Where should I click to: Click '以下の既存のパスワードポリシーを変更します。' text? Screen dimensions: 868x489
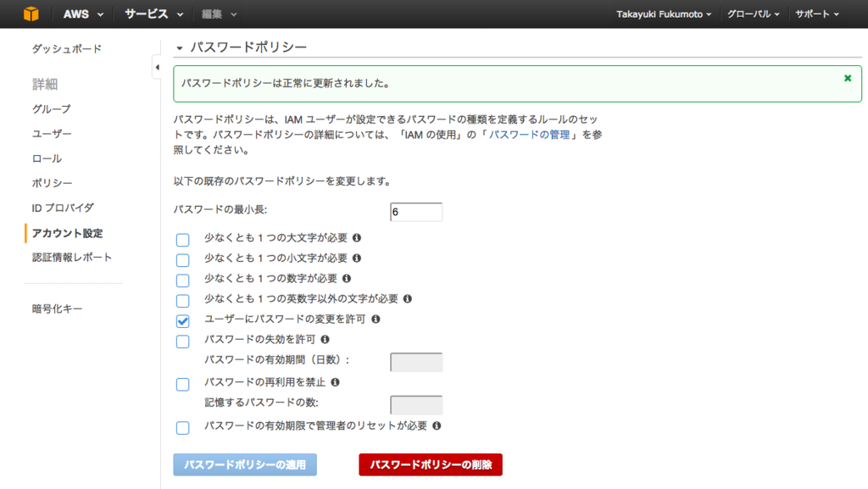(283, 181)
